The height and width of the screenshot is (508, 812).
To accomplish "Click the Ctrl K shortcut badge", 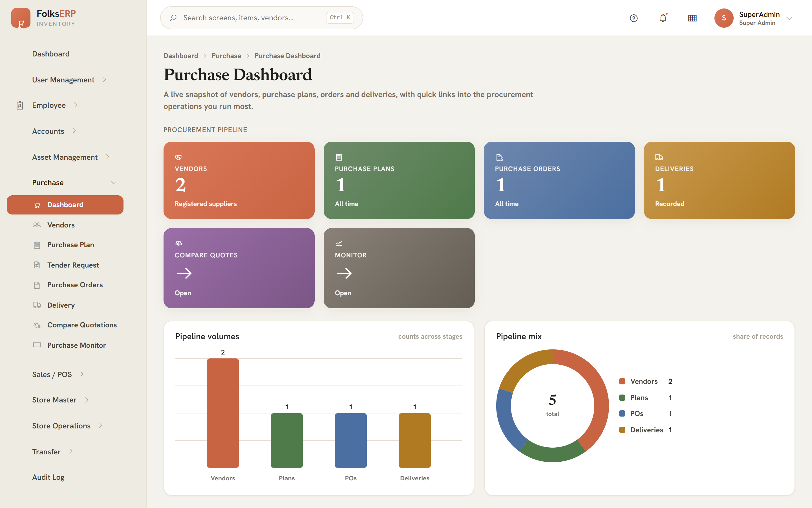I will [x=340, y=17].
